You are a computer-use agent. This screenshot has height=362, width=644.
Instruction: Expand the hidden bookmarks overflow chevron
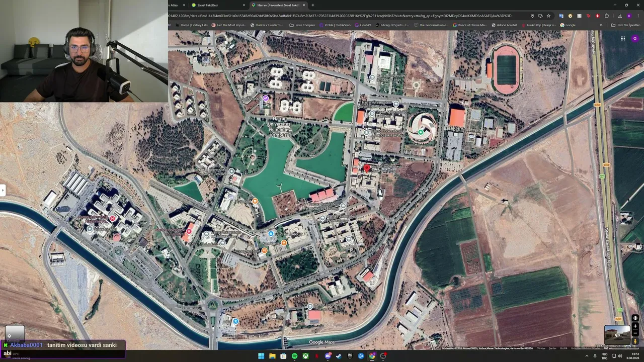(x=601, y=25)
